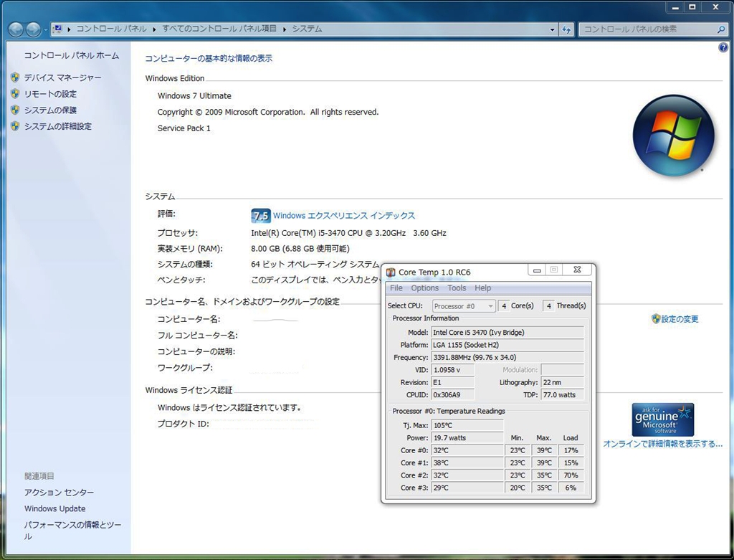Expand the address bar history dropdown
The image size is (734, 560).
553,29
